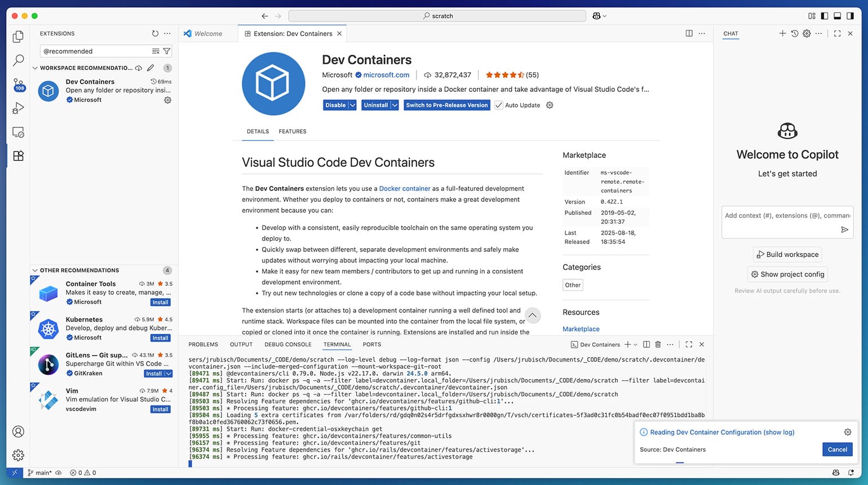Open the Explorer view in activity bar
Viewport: 868px width, 485px height.
point(18,37)
